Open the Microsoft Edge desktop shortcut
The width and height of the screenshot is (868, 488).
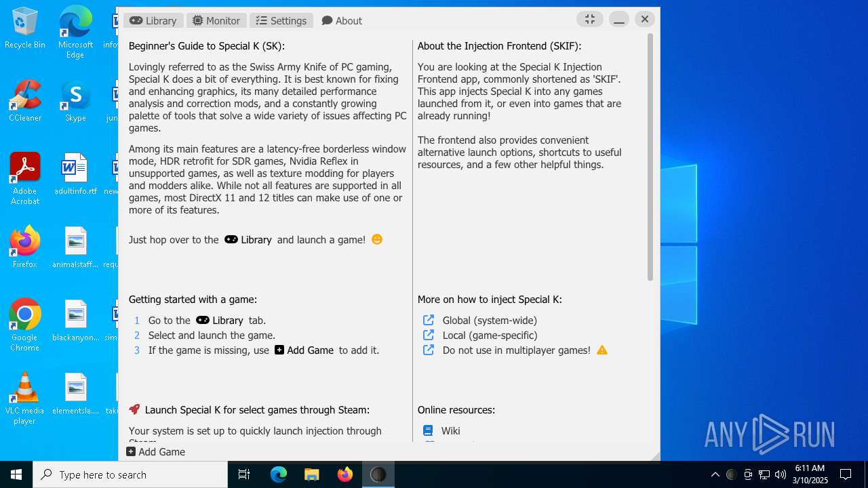point(75,32)
